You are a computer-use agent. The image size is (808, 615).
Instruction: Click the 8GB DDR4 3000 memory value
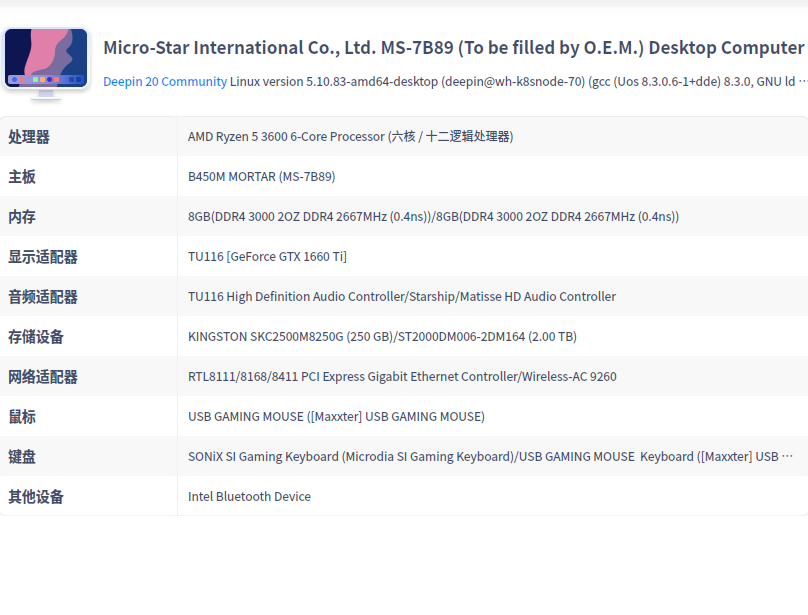[433, 217]
